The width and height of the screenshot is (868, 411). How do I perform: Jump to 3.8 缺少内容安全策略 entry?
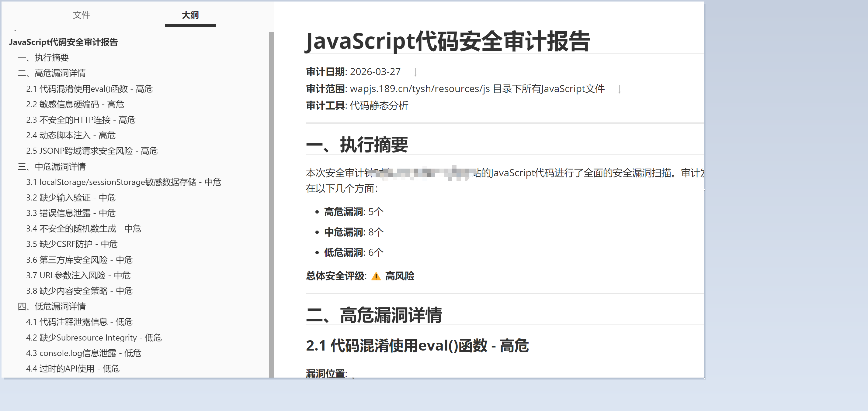(x=79, y=291)
